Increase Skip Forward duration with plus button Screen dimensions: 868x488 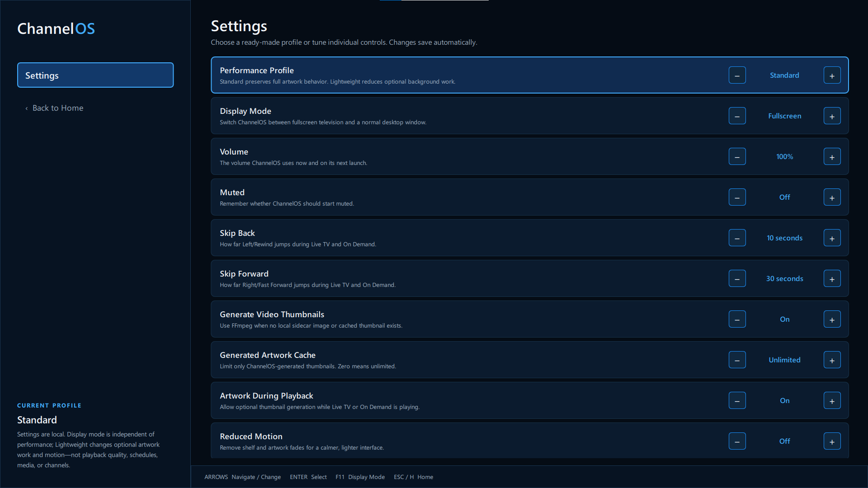pyautogui.click(x=832, y=279)
